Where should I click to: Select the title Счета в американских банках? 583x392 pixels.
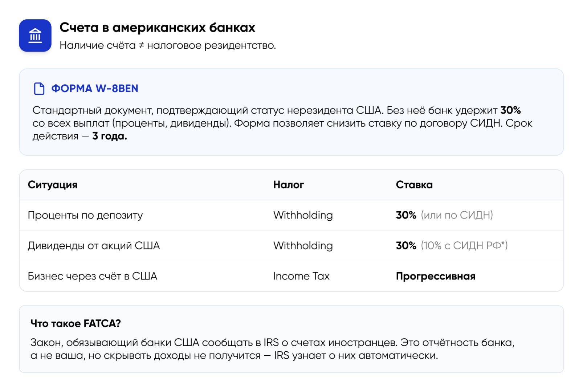157,28
